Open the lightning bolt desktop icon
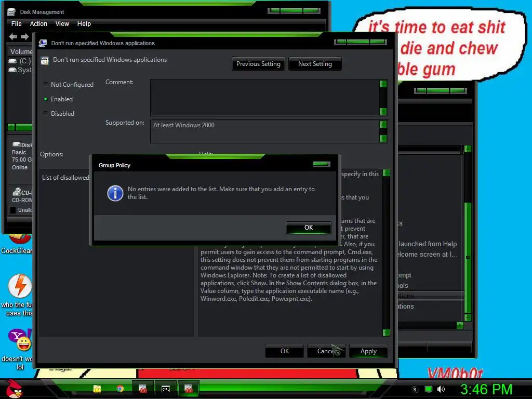This screenshot has width=532, height=399. click(20, 286)
